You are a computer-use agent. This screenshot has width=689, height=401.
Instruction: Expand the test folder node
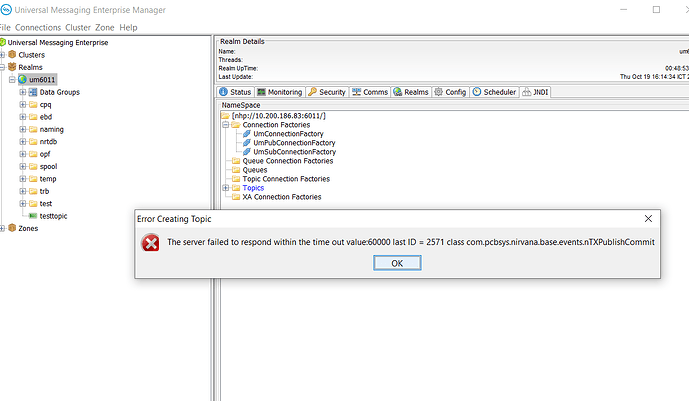pyautogui.click(x=22, y=203)
